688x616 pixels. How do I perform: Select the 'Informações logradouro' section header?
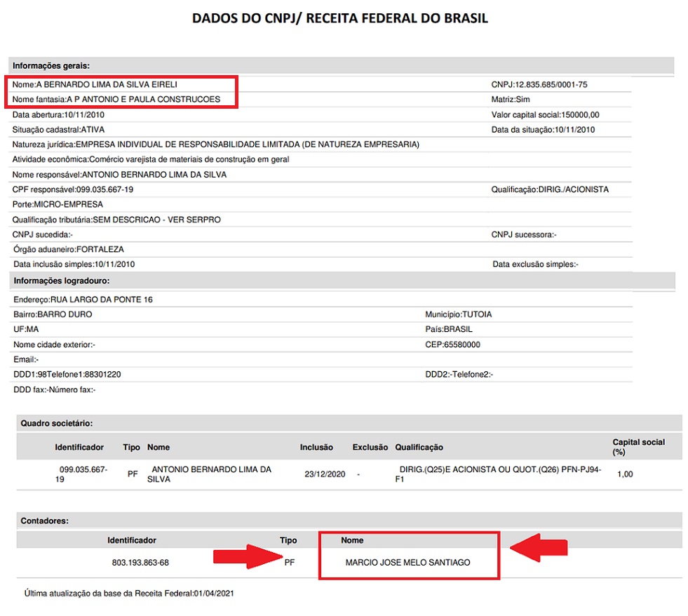(x=61, y=281)
